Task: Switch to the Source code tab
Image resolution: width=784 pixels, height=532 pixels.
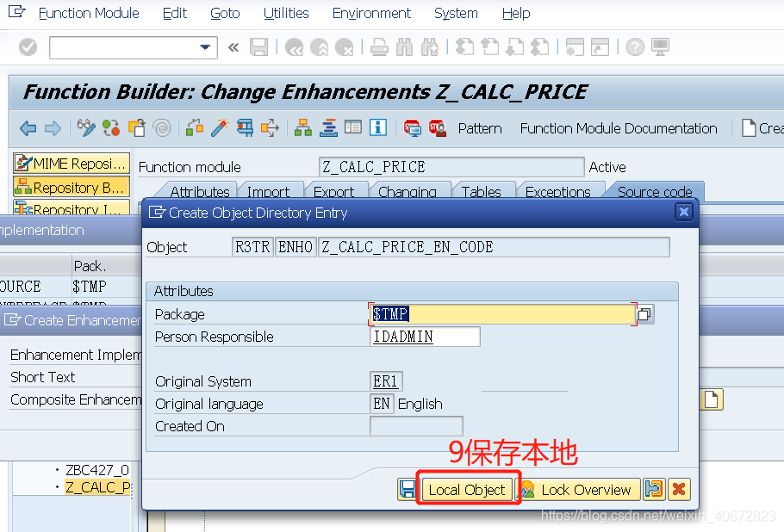Action: click(655, 191)
